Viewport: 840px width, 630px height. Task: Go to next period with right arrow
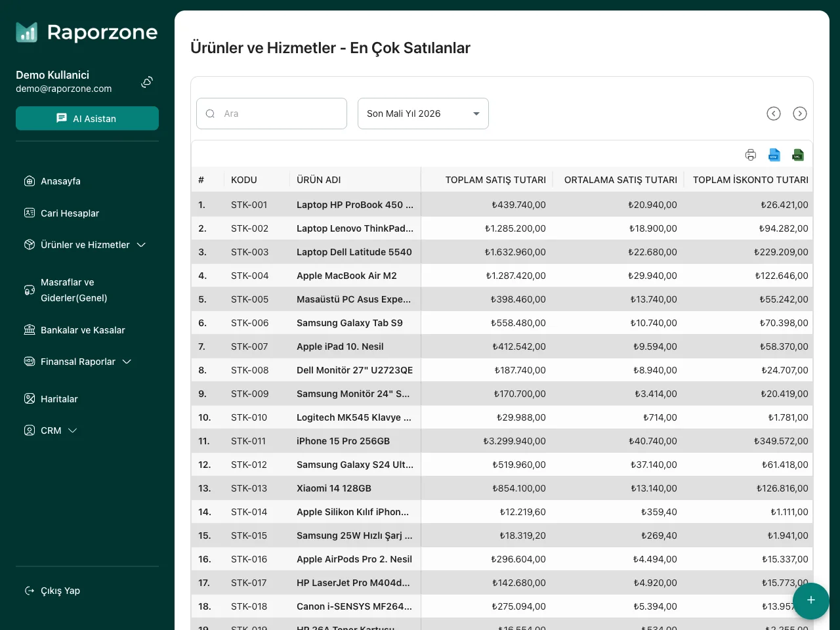(x=800, y=114)
